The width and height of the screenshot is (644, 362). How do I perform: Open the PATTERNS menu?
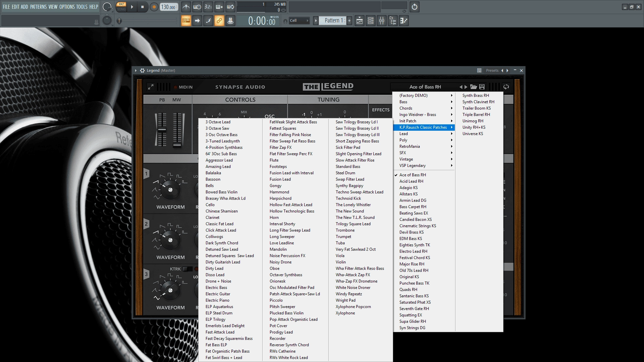click(x=38, y=7)
